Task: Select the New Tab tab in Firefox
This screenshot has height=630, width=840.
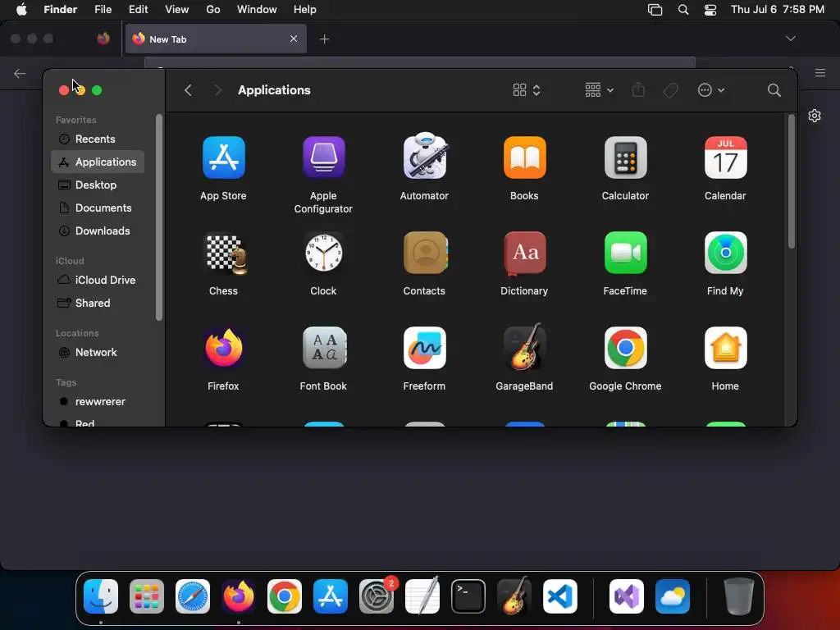Action: coord(216,39)
